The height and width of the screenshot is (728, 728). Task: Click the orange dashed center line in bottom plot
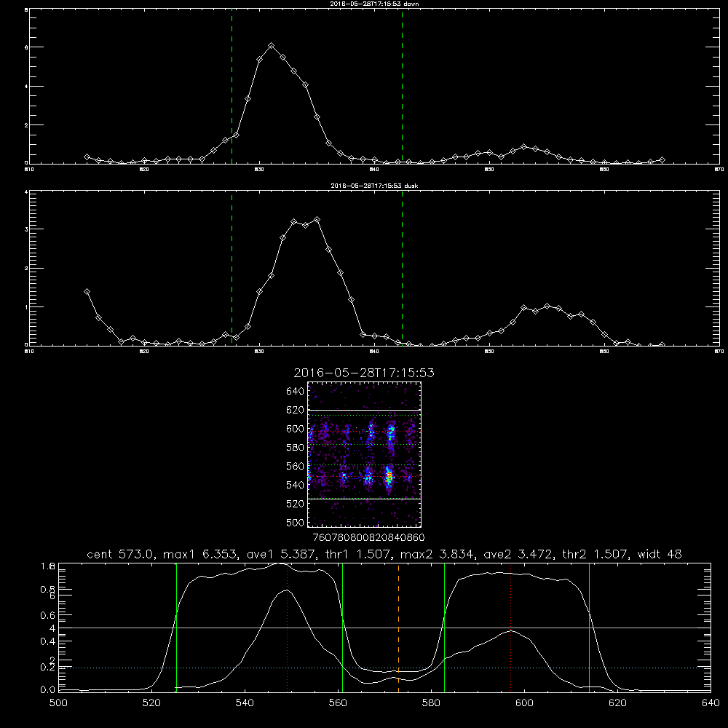pyautogui.click(x=398, y=628)
